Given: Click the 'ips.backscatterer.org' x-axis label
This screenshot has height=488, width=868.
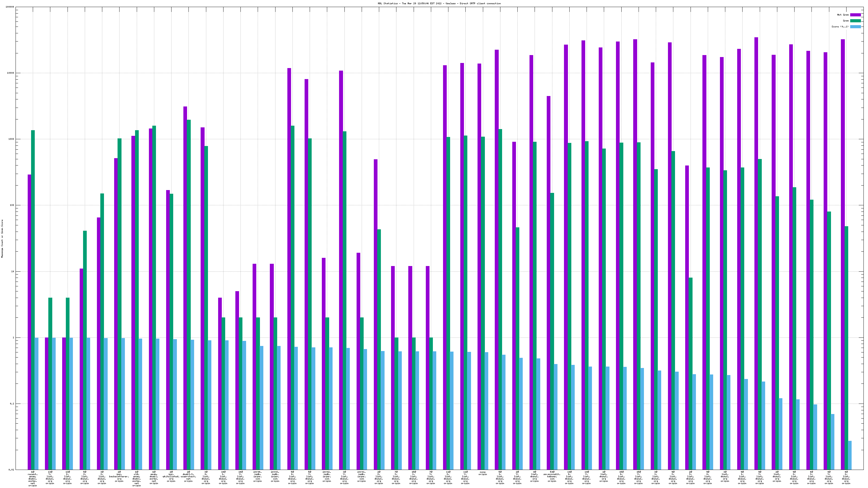Looking at the screenshot, I should click(119, 476).
